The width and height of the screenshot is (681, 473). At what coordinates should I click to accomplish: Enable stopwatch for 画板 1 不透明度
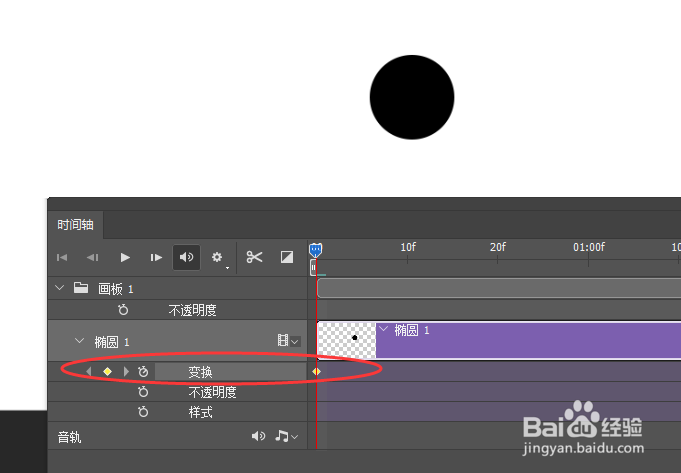point(123,310)
